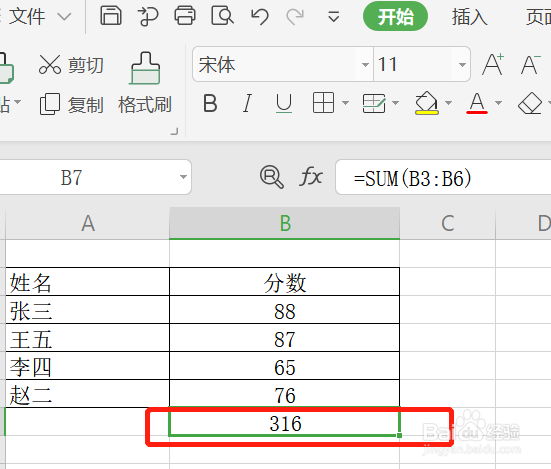Viewport: 551px width, 469px height.
Task: Click the formula lookup magnifier icon
Action: pyautogui.click(x=271, y=177)
